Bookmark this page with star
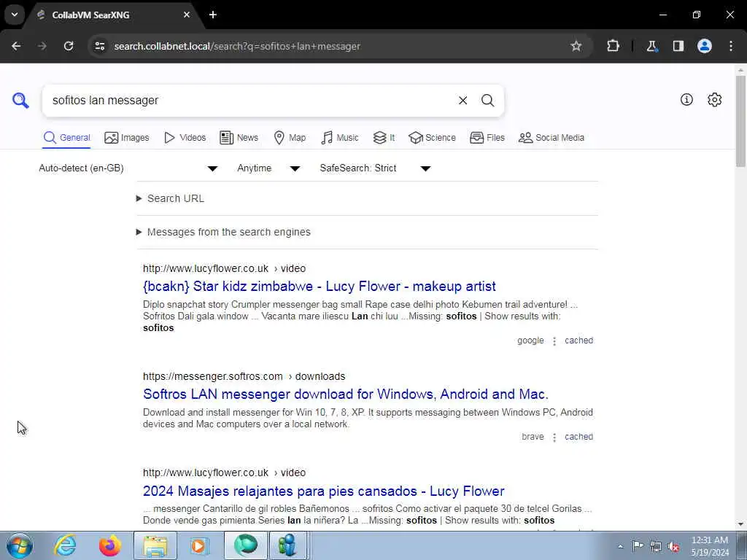This screenshot has width=747, height=560. [576, 46]
